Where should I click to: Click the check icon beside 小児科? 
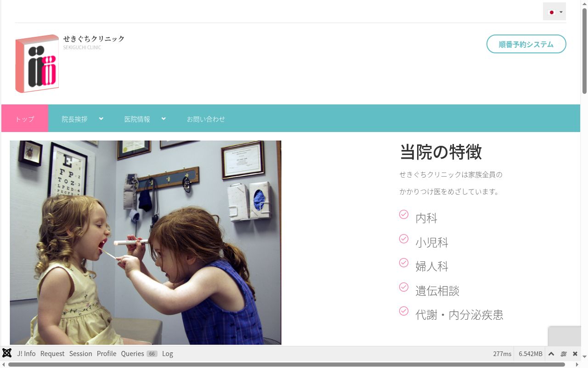pyautogui.click(x=404, y=238)
